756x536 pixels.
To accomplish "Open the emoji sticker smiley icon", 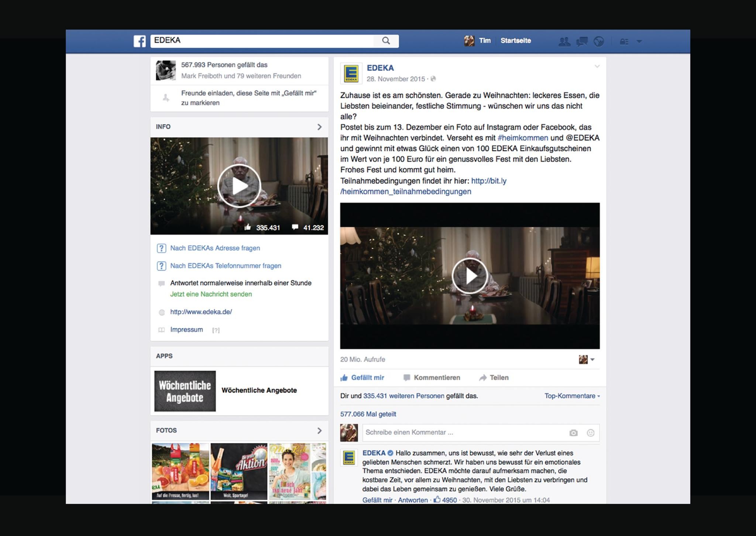I will 591,433.
